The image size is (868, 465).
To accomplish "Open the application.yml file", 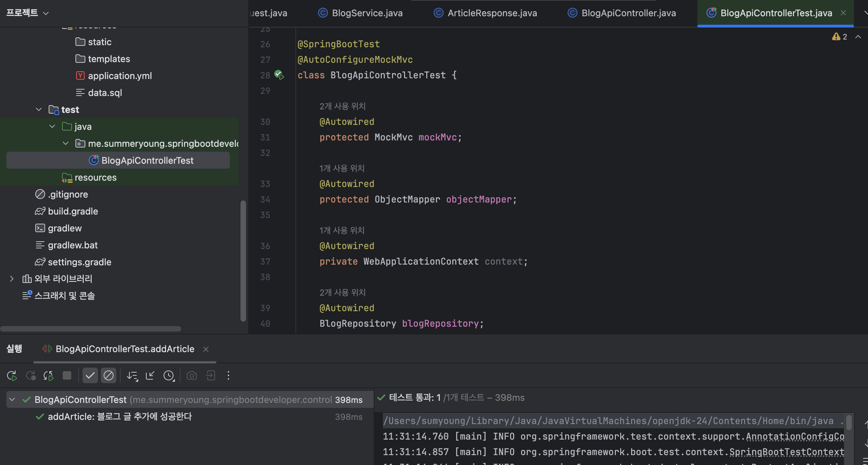I will 120,76.
